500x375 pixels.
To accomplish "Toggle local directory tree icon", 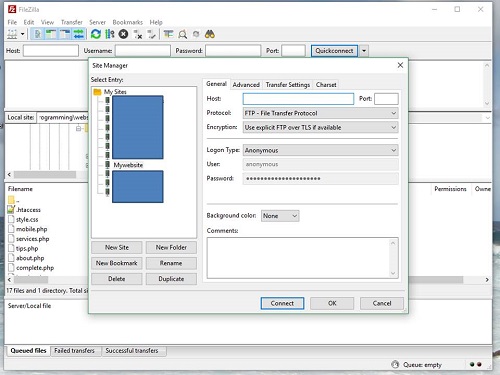I will tap(51, 34).
